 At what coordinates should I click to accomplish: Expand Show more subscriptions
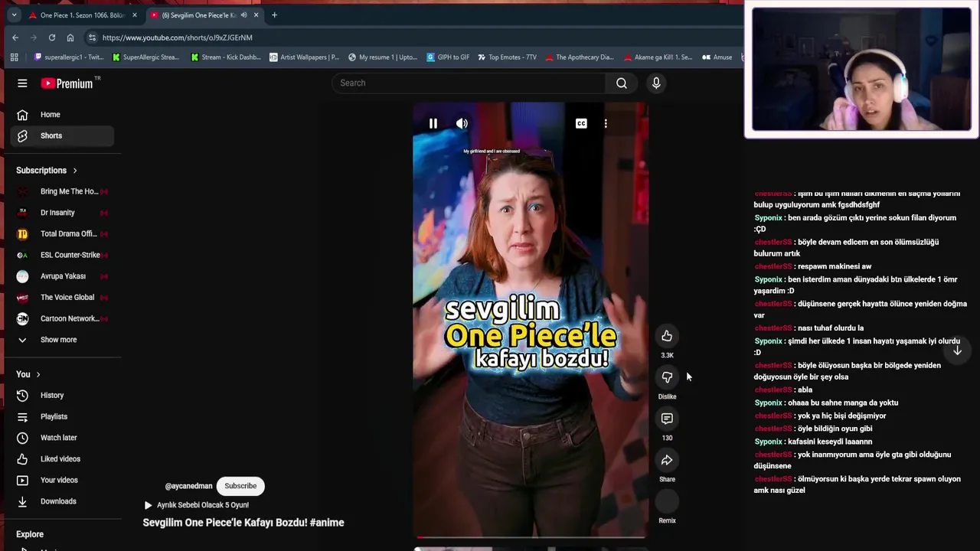tap(63, 340)
